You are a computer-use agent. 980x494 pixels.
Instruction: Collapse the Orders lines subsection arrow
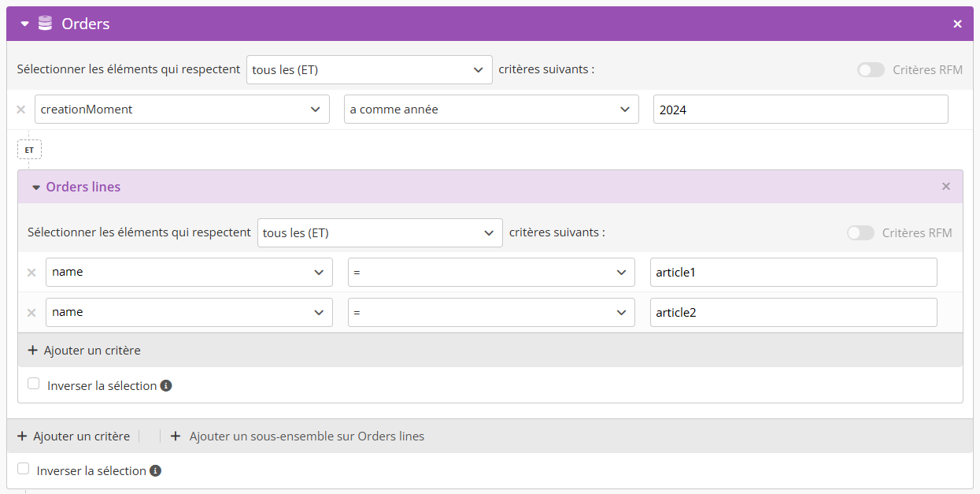[x=35, y=188]
